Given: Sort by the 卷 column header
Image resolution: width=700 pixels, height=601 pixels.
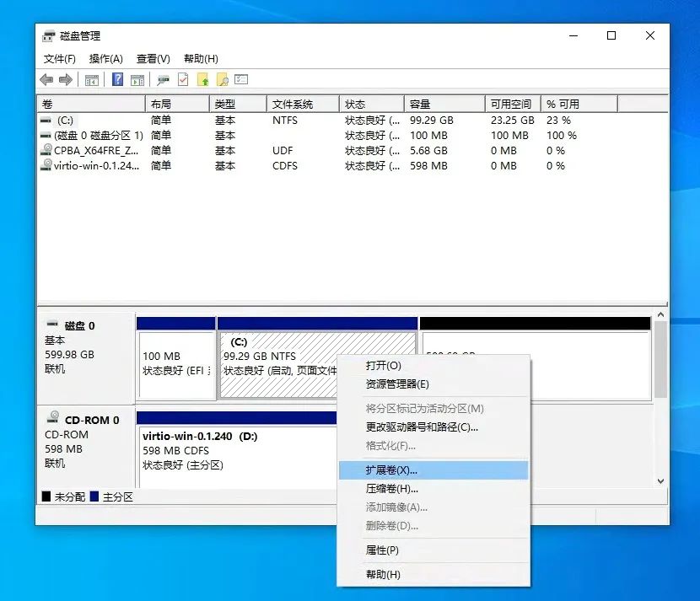Looking at the screenshot, I should [91, 105].
